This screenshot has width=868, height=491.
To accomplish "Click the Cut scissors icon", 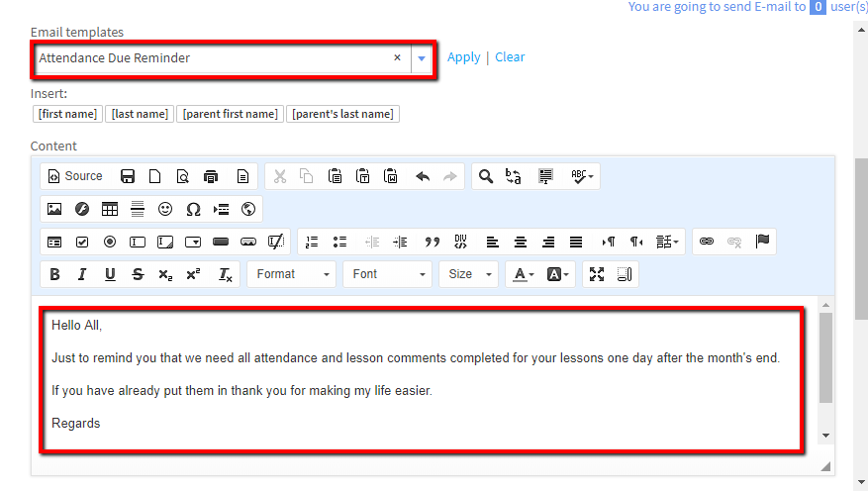I will (280, 176).
